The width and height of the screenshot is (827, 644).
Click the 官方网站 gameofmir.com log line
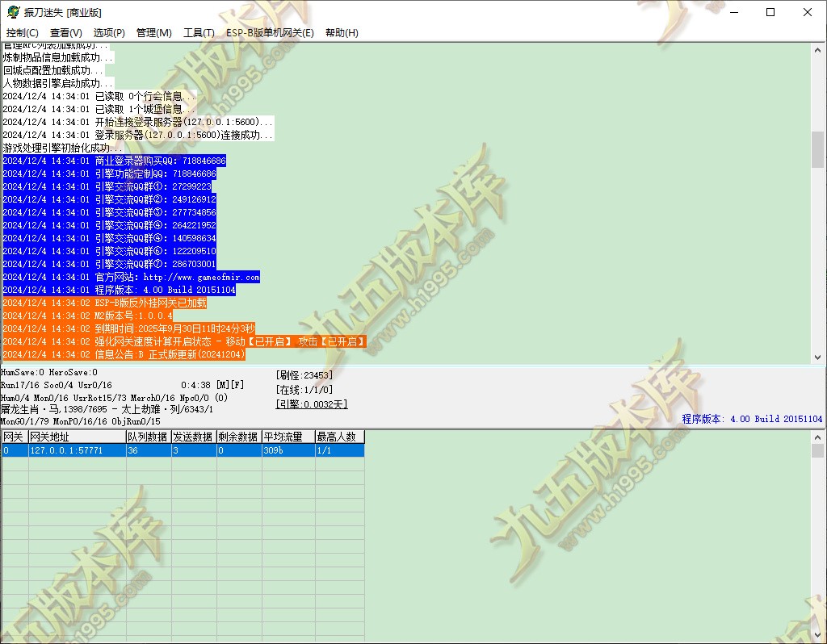pos(132,277)
